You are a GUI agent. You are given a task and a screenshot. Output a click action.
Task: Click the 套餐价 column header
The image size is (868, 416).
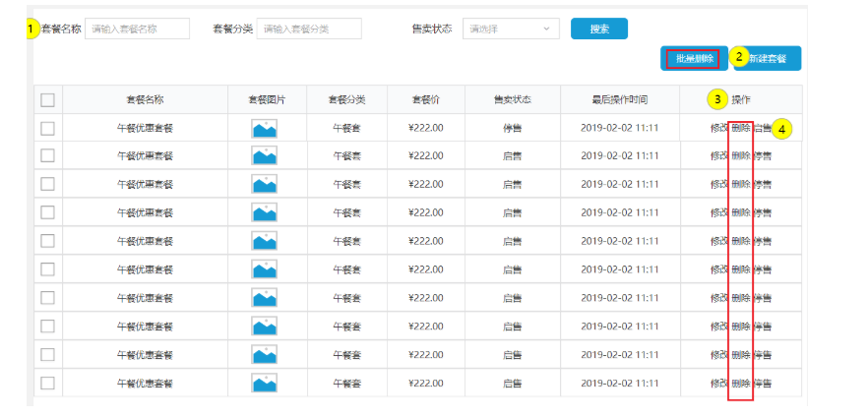click(x=426, y=100)
